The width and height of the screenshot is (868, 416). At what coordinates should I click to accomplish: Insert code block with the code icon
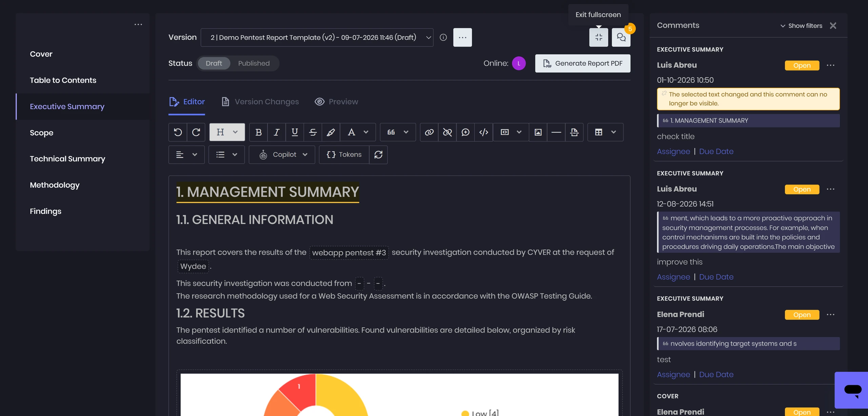484,132
